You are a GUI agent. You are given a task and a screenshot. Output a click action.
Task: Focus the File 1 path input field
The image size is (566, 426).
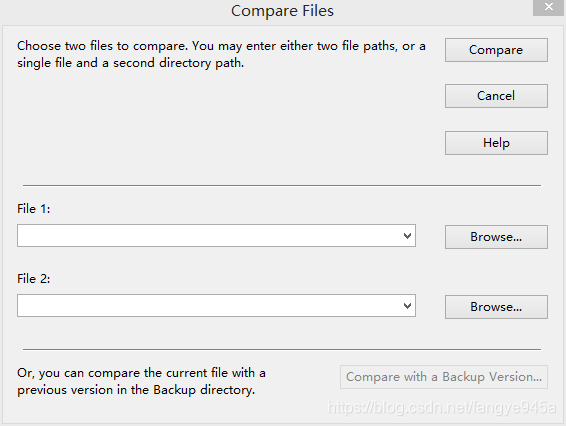pyautogui.click(x=209, y=236)
